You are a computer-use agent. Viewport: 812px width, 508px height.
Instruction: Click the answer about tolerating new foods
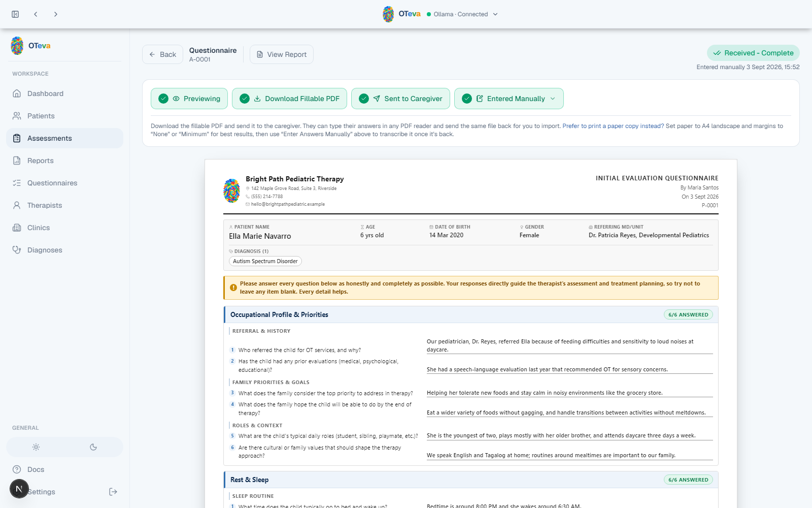(569, 393)
